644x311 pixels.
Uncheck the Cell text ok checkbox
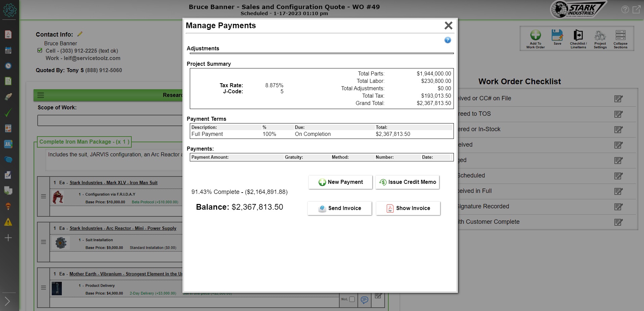(x=40, y=50)
